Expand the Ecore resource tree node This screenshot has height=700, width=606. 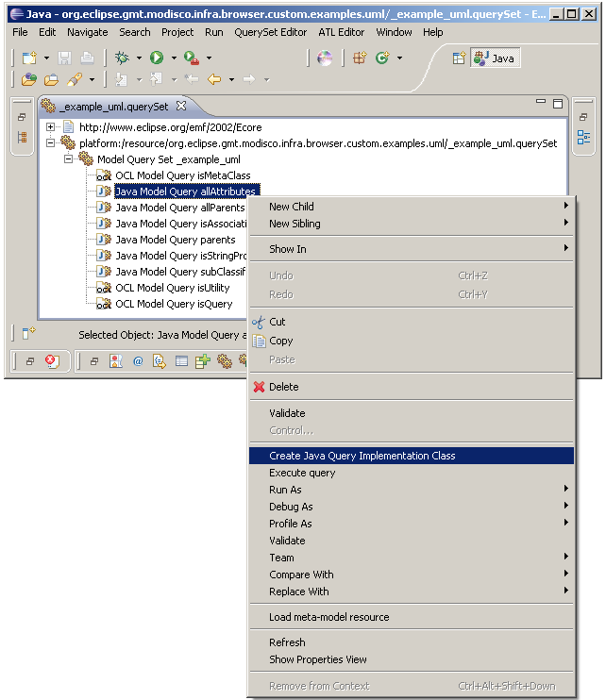click(50, 127)
